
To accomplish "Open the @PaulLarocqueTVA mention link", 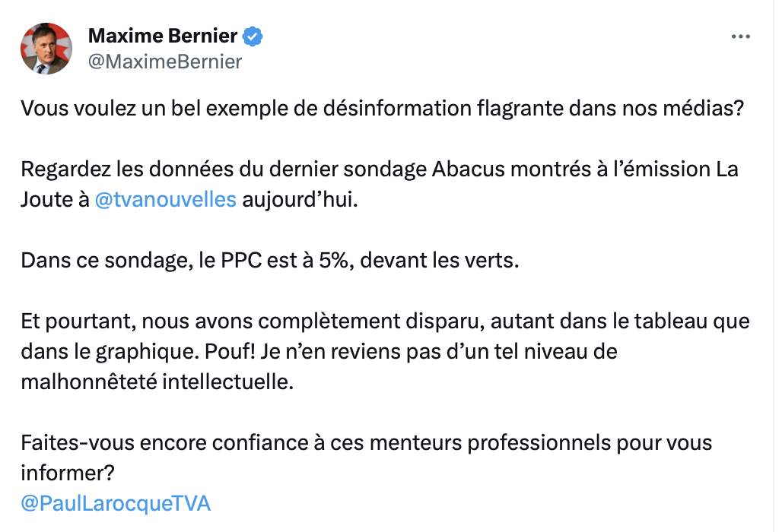I will [116, 504].
